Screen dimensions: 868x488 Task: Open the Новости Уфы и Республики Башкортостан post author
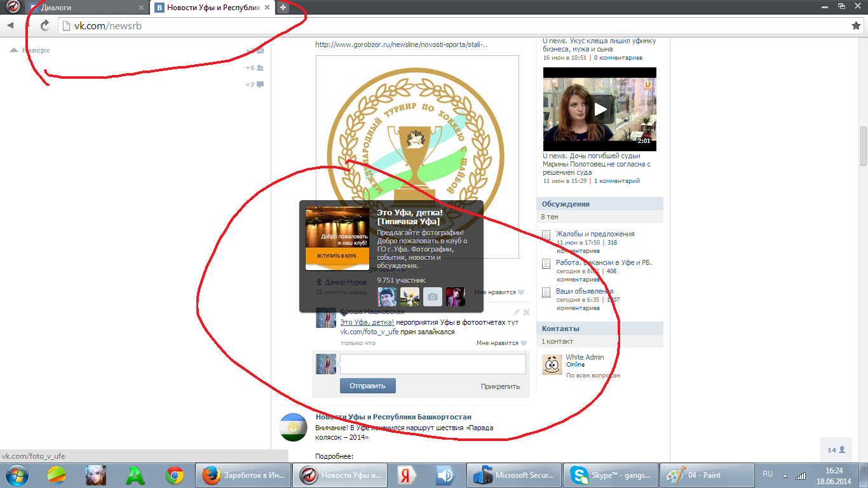(393, 417)
